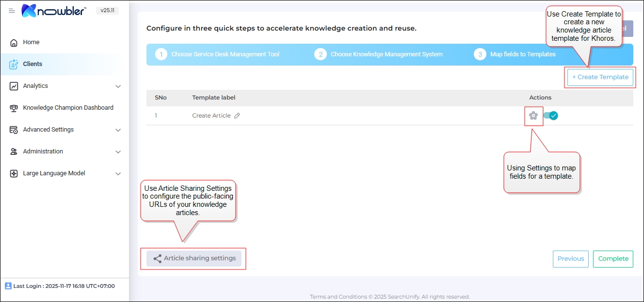The height and width of the screenshot is (302, 644).
Task: Click the Knowbler logo
Action: click(x=54, y=11)
